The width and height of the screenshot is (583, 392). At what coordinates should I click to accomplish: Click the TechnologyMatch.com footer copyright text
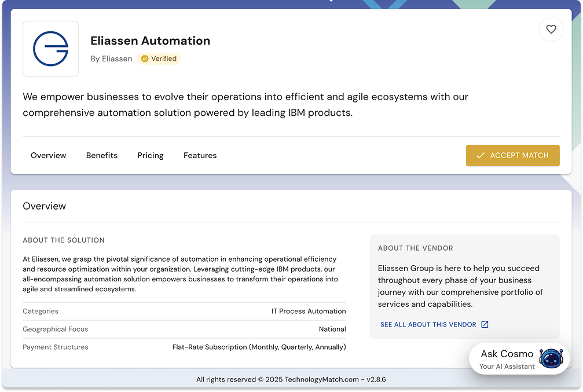[291, 379]
